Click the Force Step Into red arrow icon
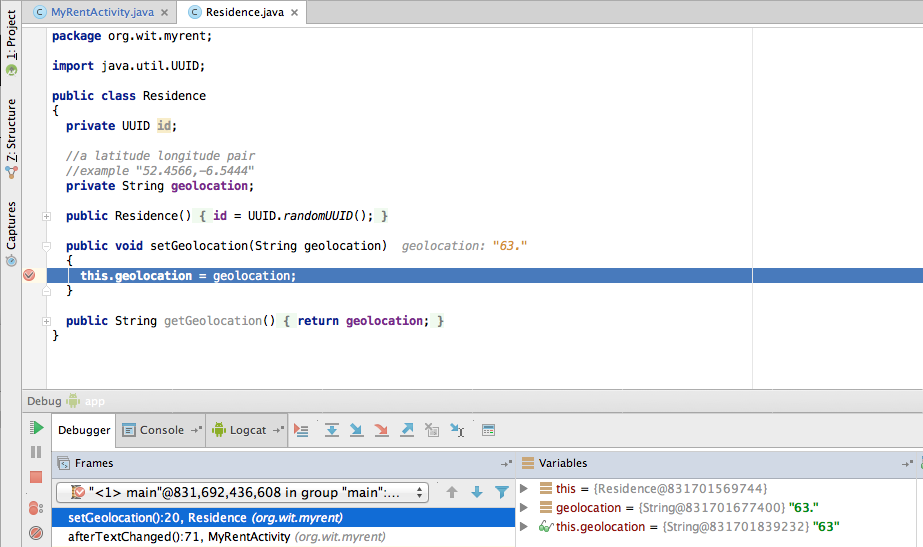 coord(381,430)
